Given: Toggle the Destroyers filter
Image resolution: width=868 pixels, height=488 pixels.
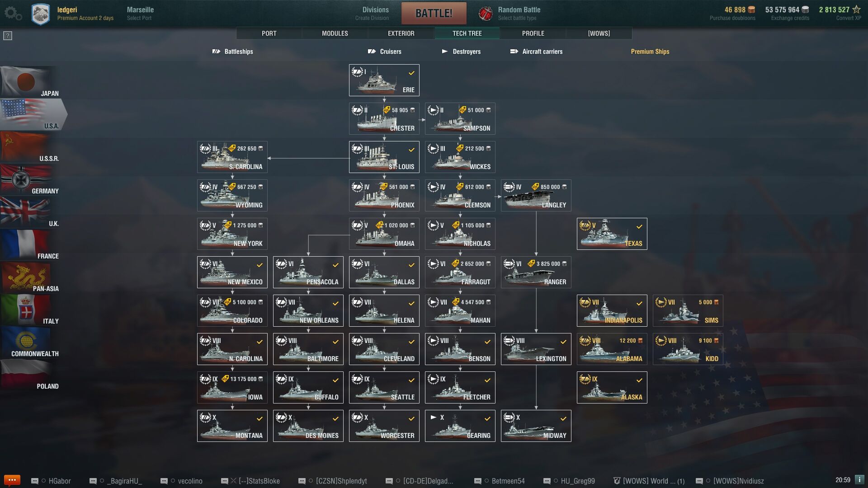Looking at the screenshot, I should click(461, 52).
